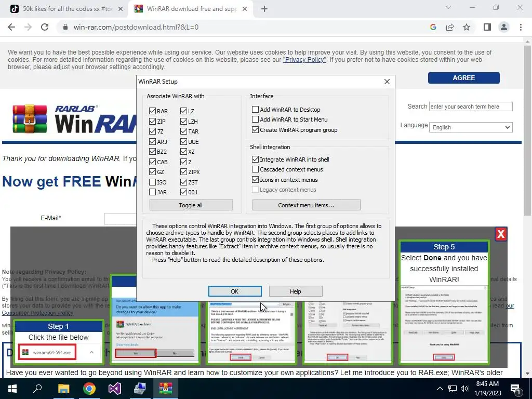Open network status tray icon

pos(453,389)
